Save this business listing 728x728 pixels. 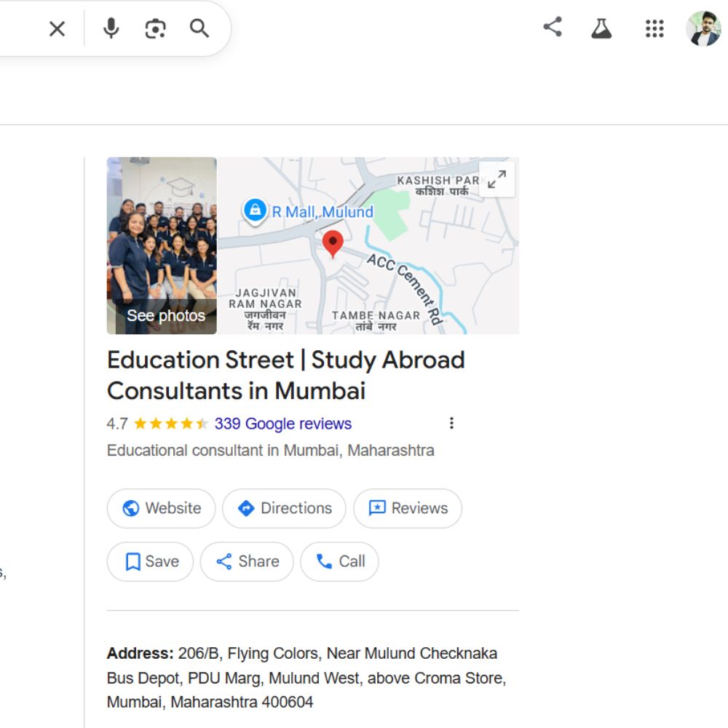[x=150, y=561]
